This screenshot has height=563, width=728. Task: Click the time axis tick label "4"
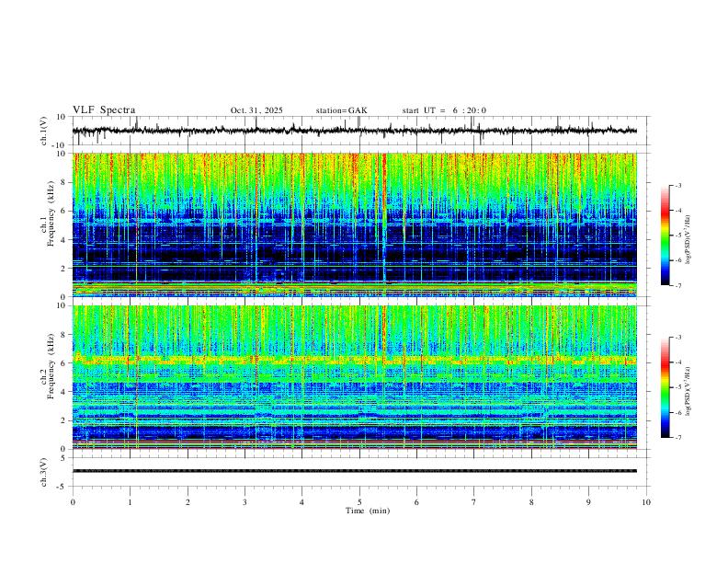click(301, 502)
